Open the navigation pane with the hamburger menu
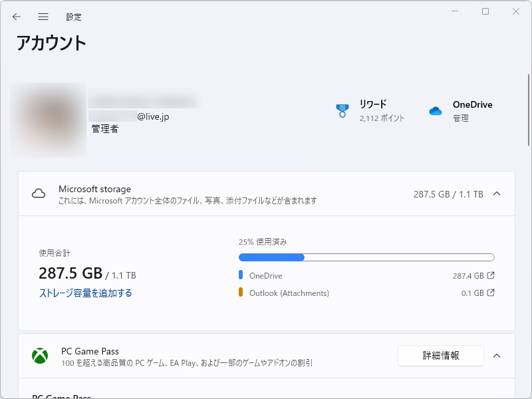This screenshot has width=532, height=399. [x=43, y=17]
